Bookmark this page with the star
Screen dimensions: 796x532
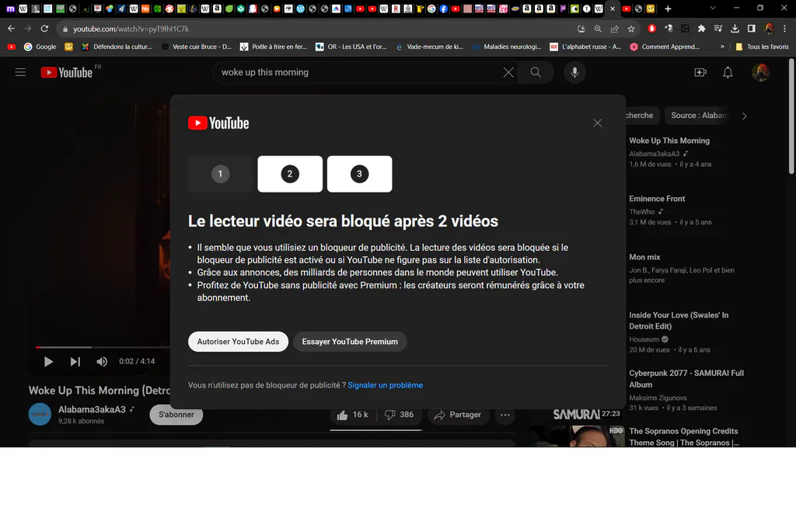pos(631,29)
